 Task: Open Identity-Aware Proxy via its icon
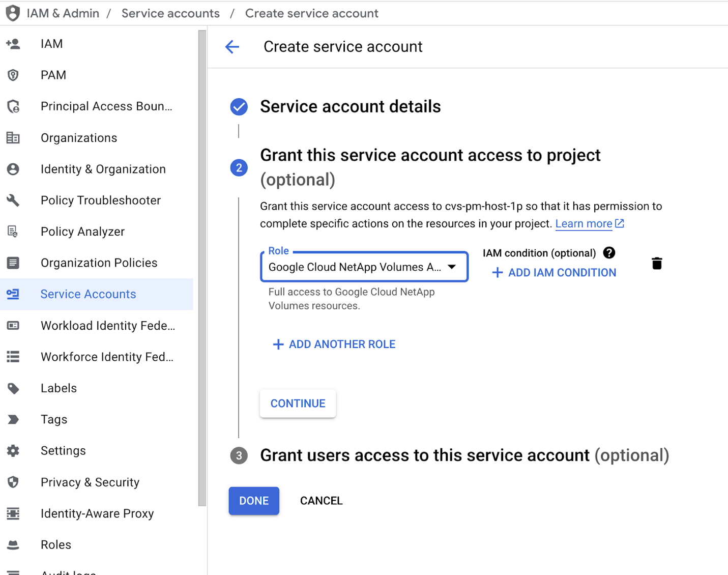14,513
